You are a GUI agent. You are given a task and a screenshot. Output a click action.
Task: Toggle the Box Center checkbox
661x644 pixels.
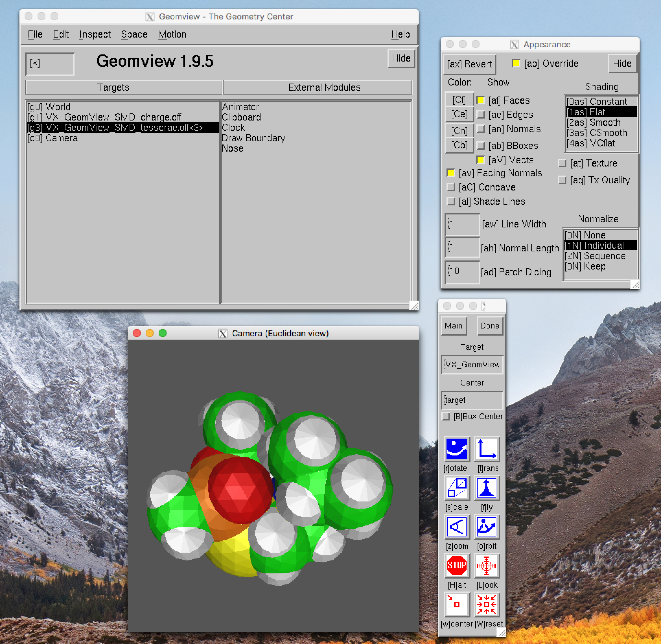pos(446,416)
